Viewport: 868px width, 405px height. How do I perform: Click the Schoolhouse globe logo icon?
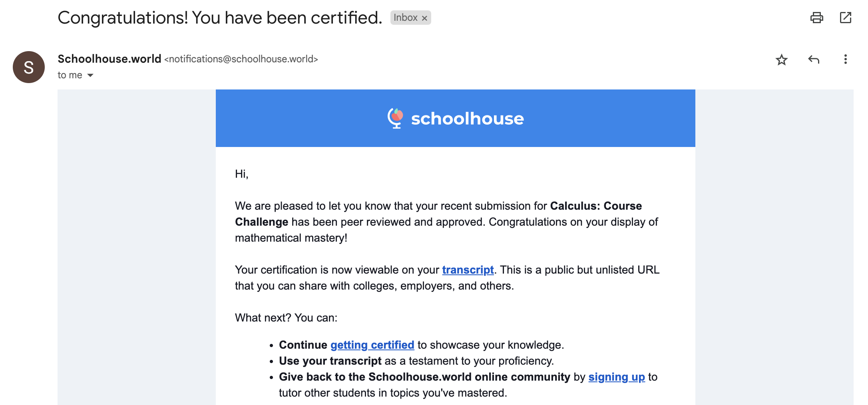pos(395,118)
